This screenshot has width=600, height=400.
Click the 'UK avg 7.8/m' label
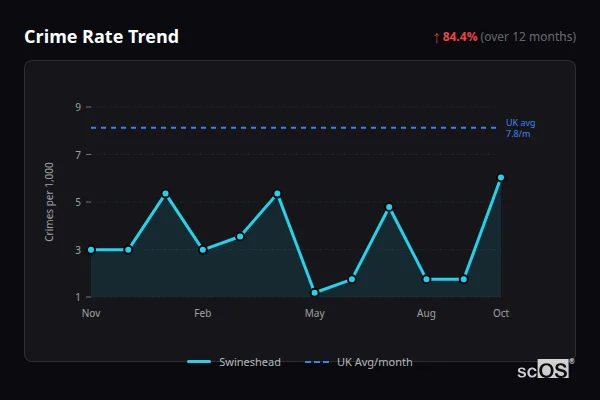click(520, 128)
